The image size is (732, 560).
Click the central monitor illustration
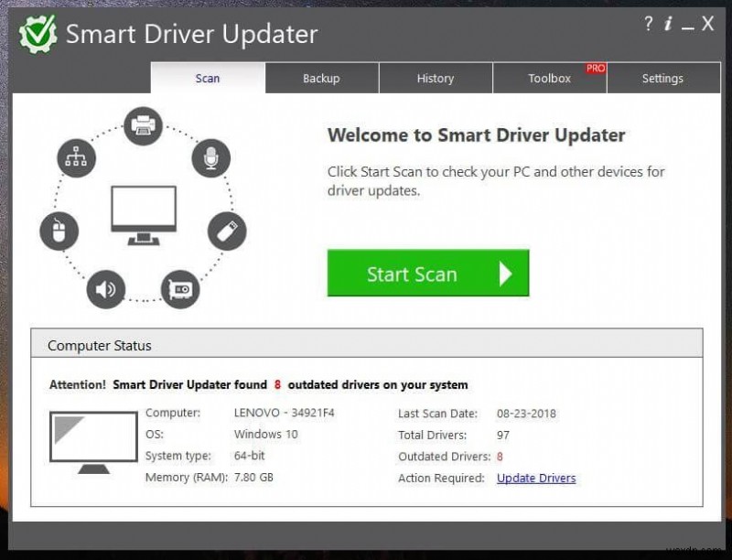point(144,215)
